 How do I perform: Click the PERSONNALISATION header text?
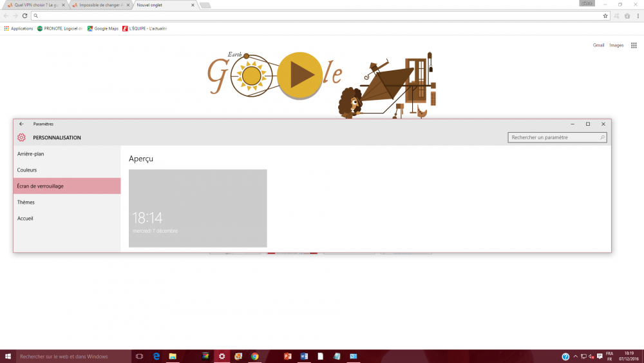57,138
